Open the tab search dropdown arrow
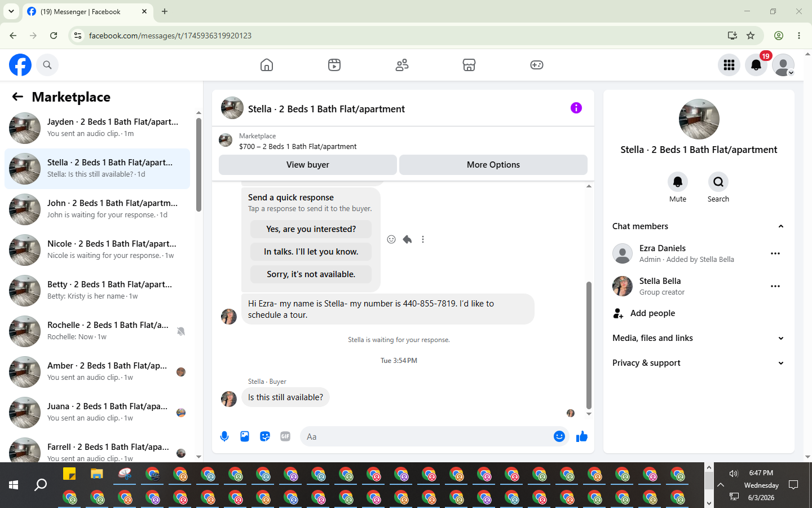The height and width of the screenshot is (508, 812). 11,11
